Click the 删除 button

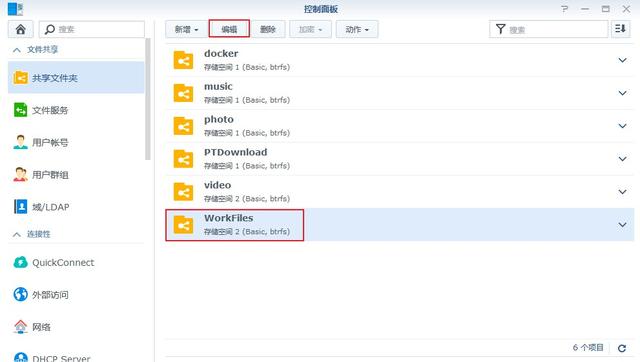pos(268,29)
